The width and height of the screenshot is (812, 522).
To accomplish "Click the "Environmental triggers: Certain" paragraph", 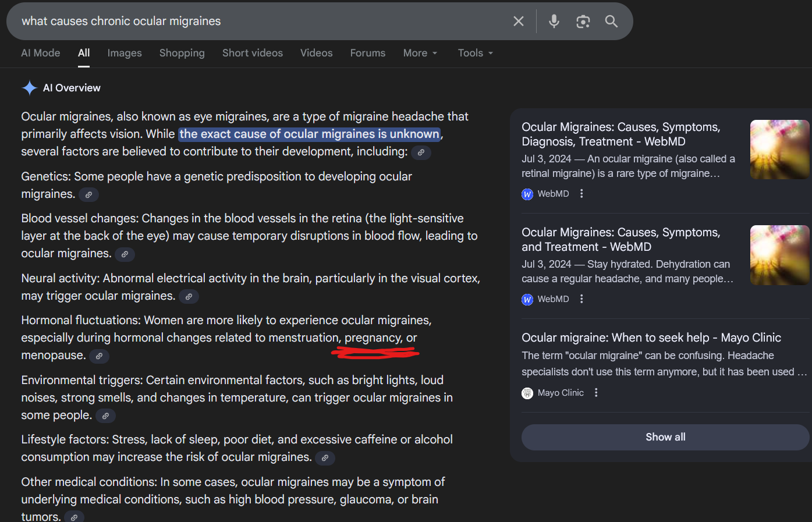I will click(237, 397).
